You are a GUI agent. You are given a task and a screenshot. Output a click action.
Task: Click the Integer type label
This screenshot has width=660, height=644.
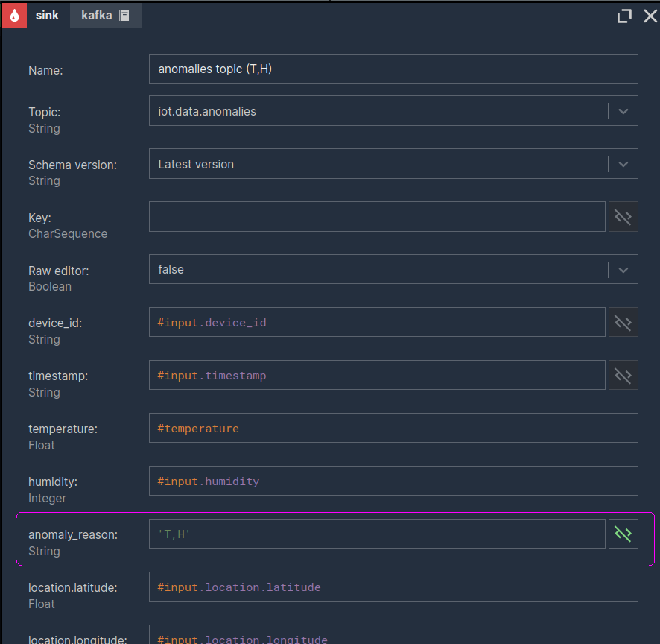coord(47,498)
